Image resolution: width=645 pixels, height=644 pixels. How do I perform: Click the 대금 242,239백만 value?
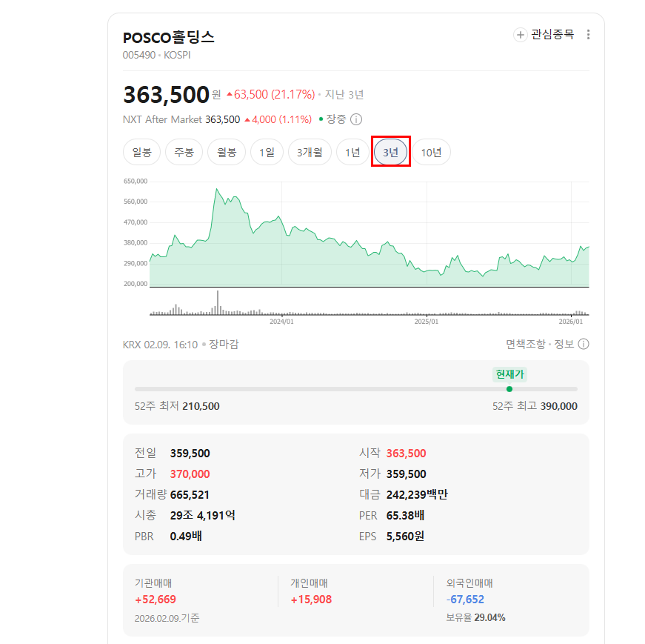[417, 494]
